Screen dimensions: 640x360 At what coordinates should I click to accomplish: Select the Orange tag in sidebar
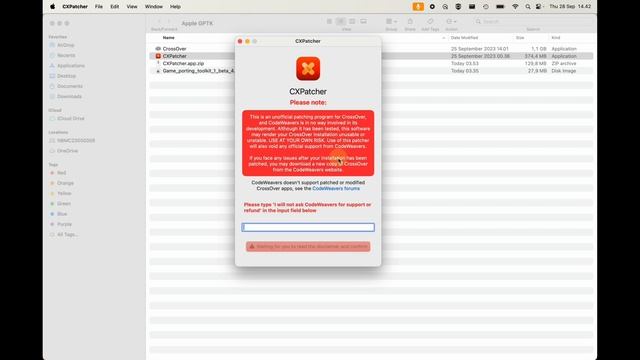[x=65, y=183]
